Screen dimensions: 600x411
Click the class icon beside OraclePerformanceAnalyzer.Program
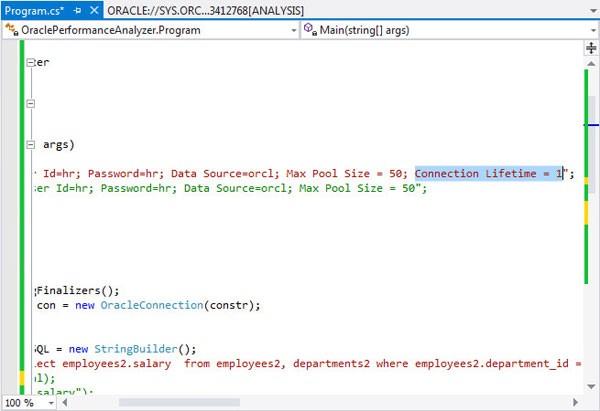[11, 30]
